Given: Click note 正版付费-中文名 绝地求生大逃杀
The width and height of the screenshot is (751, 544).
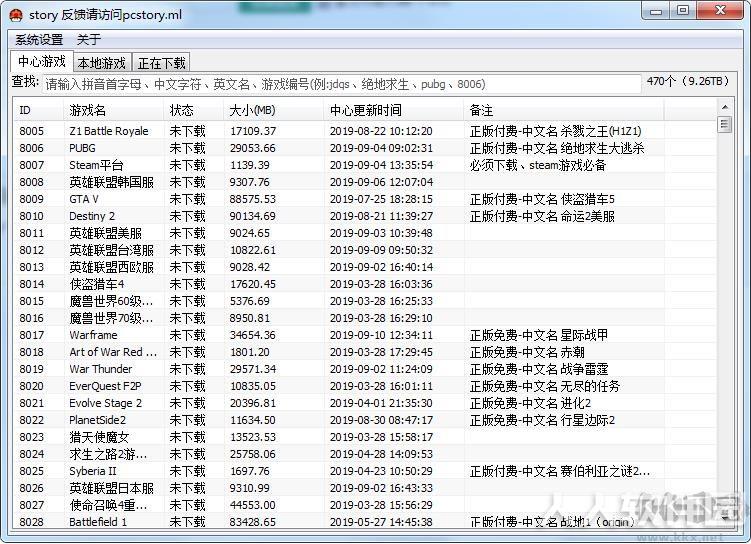Looking at the screenshot, I should 557,148.
